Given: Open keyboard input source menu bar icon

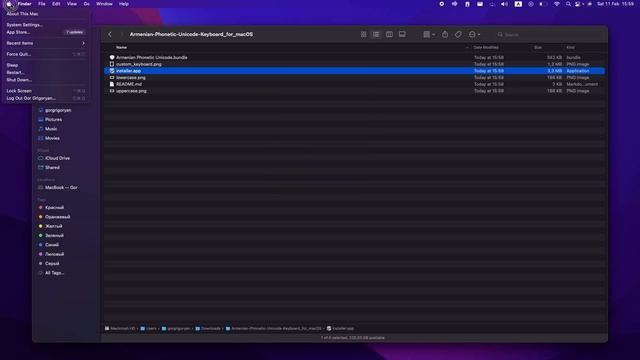Looking at the screenshot, I should tap(518, 4).
